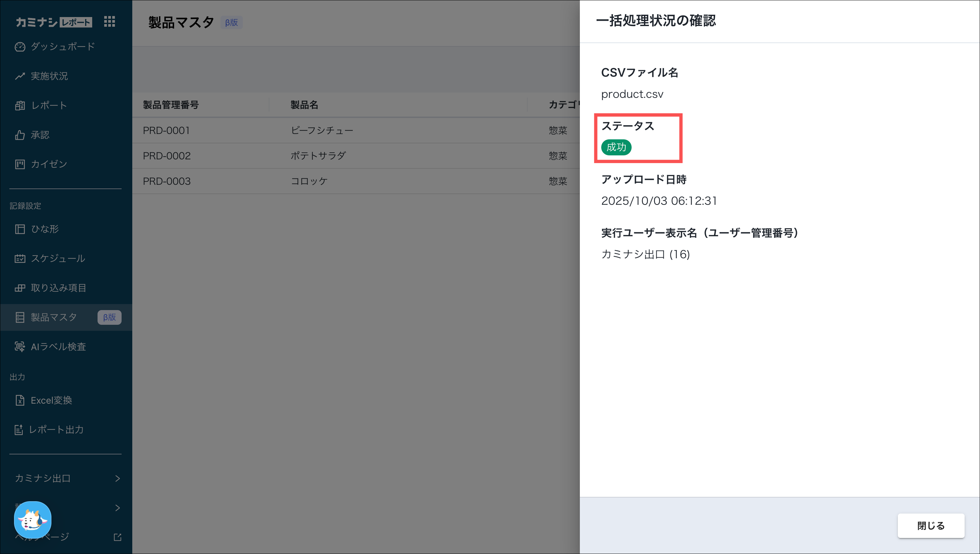The height and width of the screenshot is (554, 980).
Task: Click the 実施状況 trend chart icon
Action: coord(20,76)
